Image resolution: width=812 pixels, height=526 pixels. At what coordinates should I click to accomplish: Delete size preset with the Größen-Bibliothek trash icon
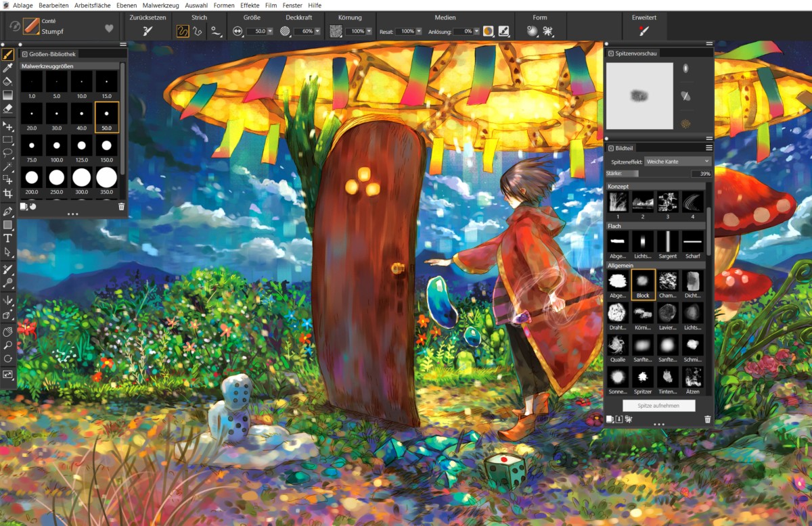(x=121, y=207)
